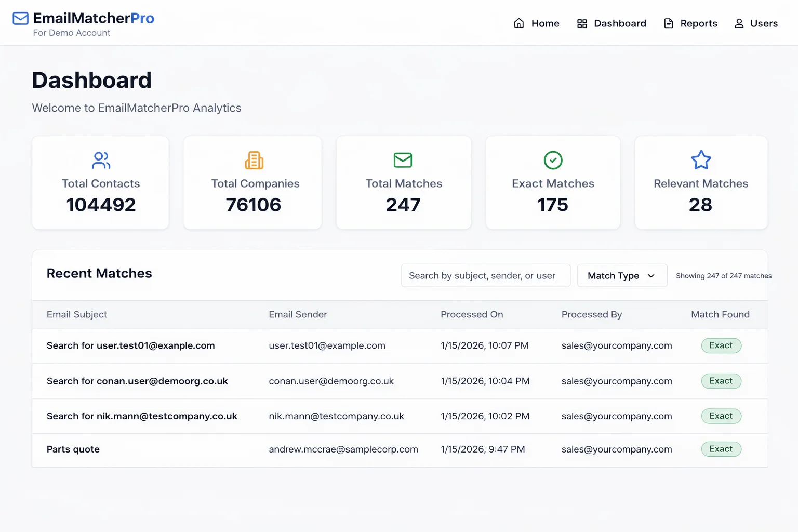Select the Total Companies 76106 card
The height and width of the screenshot is (532, 798).
click(x=252, y=182)
